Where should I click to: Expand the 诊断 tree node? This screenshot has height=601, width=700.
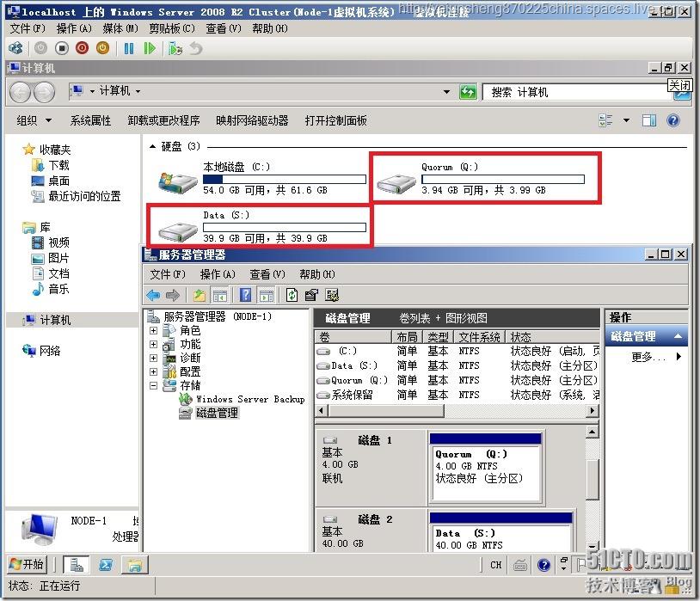(x=153, y=358)
